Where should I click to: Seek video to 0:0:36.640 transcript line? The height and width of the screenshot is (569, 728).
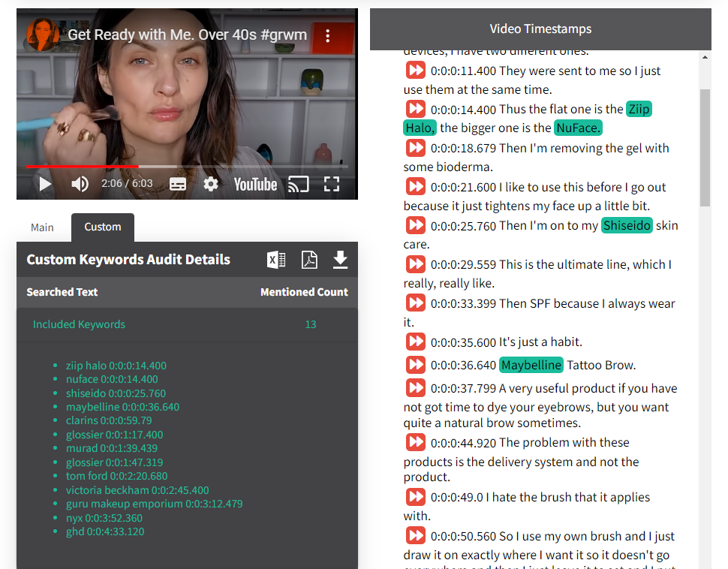tap(416, 365)
